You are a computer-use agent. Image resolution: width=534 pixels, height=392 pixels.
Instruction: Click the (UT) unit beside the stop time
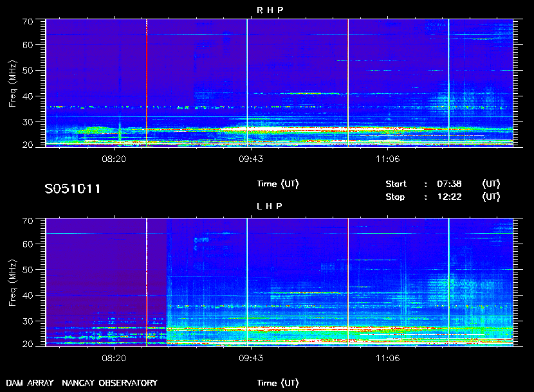[491, 197]
